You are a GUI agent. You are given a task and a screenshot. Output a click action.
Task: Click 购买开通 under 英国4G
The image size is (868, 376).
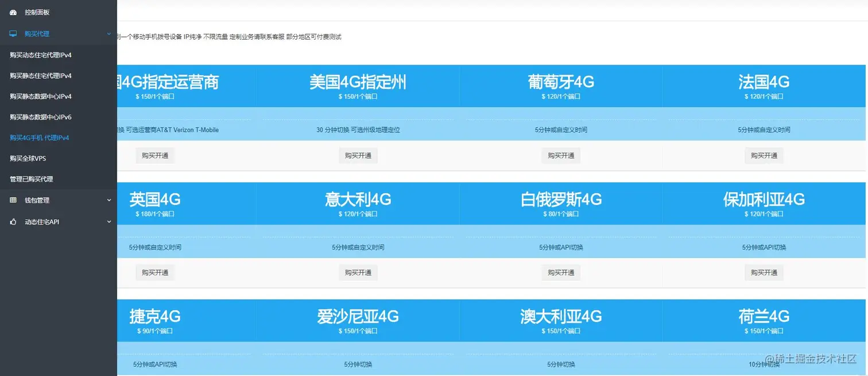tap(155, 273)
